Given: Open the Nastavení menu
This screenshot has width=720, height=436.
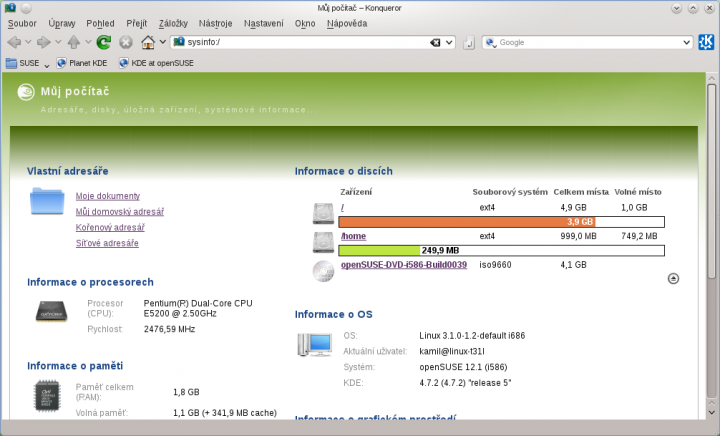Looking at the screenshot, I should 264,23.
